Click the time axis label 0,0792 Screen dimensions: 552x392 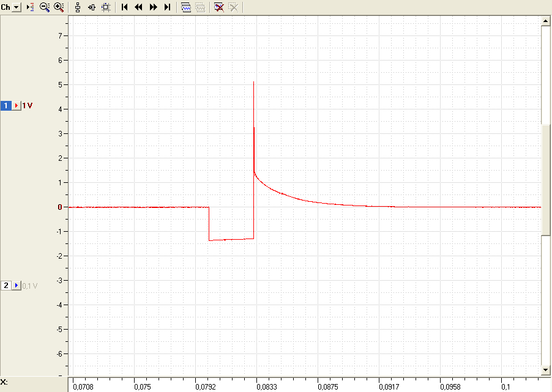click(206, 387)
